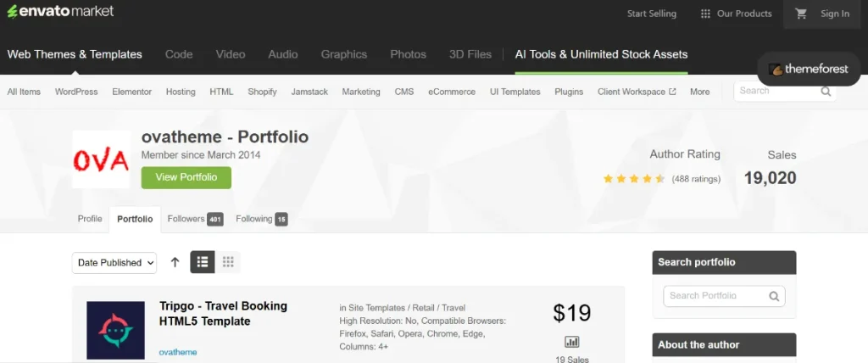868x363 pixels.
Task: Select Marketing in sub-navigation
Action: point(361,92)
